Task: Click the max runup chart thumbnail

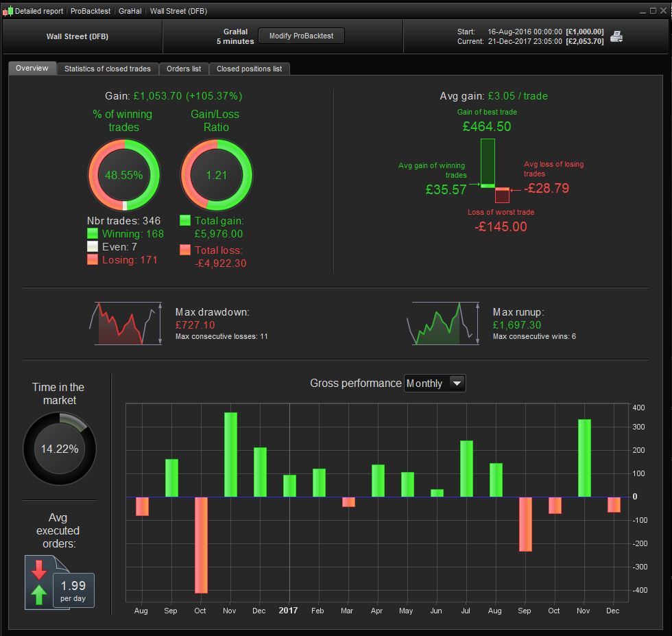Action: tap(443, 323)
